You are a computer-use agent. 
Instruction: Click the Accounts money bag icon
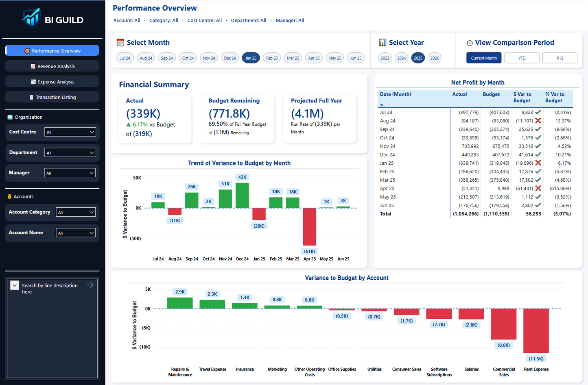[9, 196]
